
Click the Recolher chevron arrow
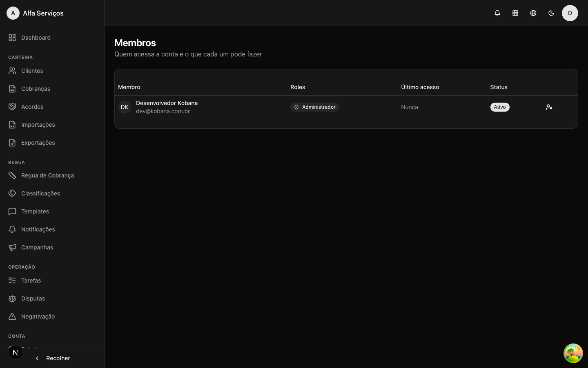[x=37, y=358]
